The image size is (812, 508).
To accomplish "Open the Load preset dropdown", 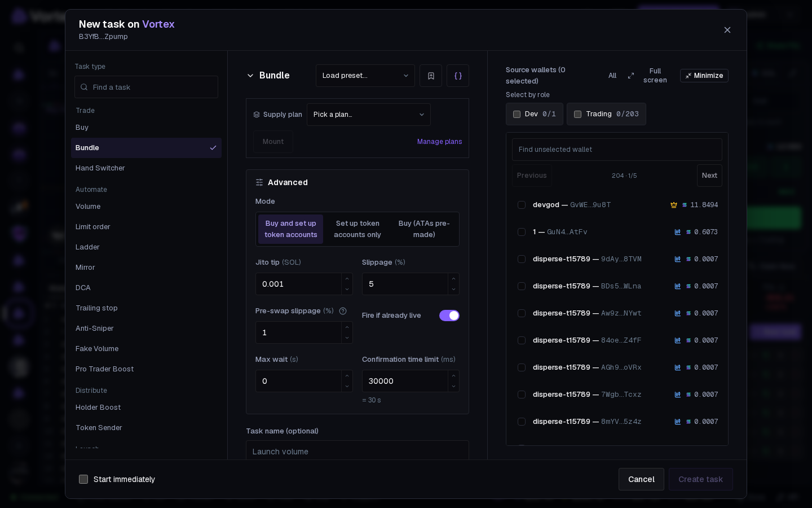I will tap(365, 76).
